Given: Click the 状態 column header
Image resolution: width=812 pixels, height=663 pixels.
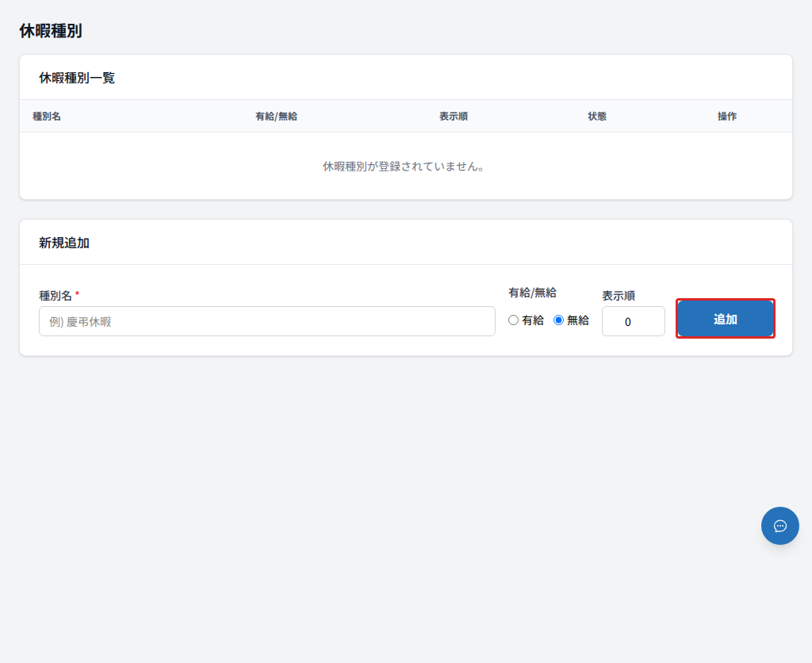Looking at the screenshot, I should point(596,116).
